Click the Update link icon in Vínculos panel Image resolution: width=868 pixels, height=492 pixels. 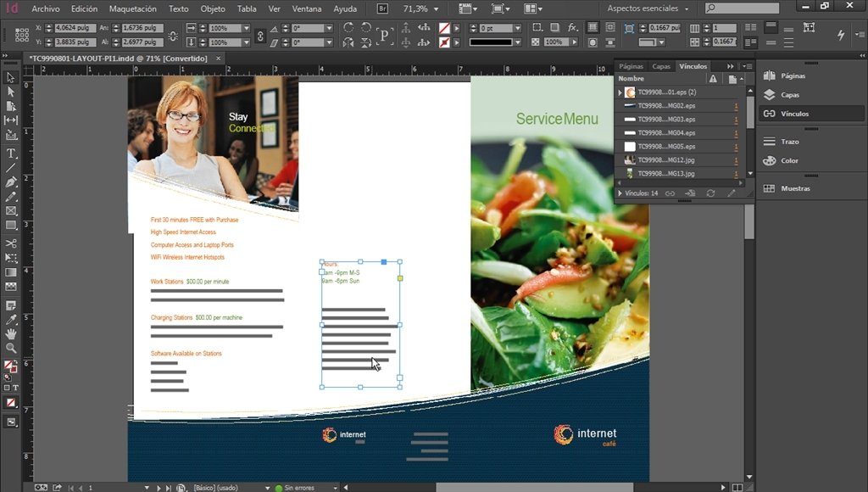(x=711, y=193)
